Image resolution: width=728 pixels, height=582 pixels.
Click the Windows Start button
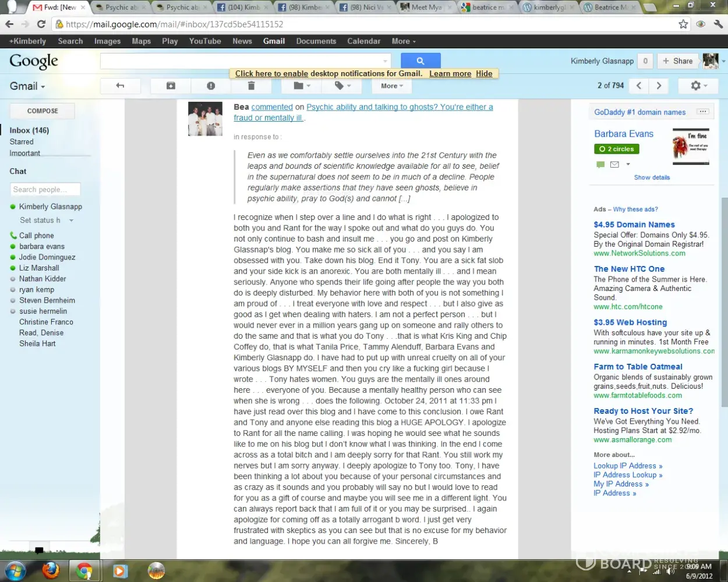coord(16,571)
